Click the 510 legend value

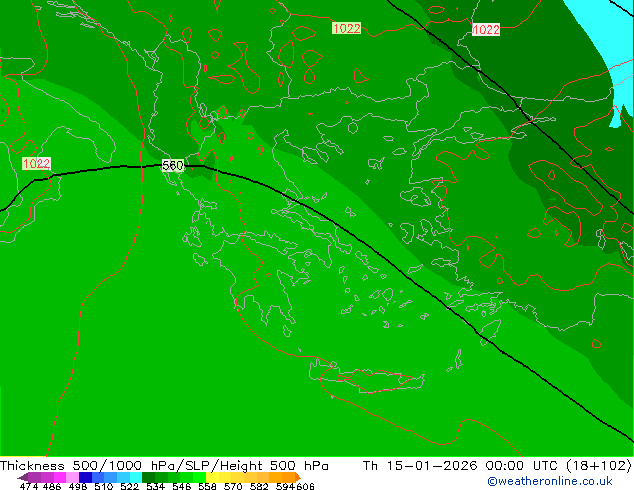(104, 486)
